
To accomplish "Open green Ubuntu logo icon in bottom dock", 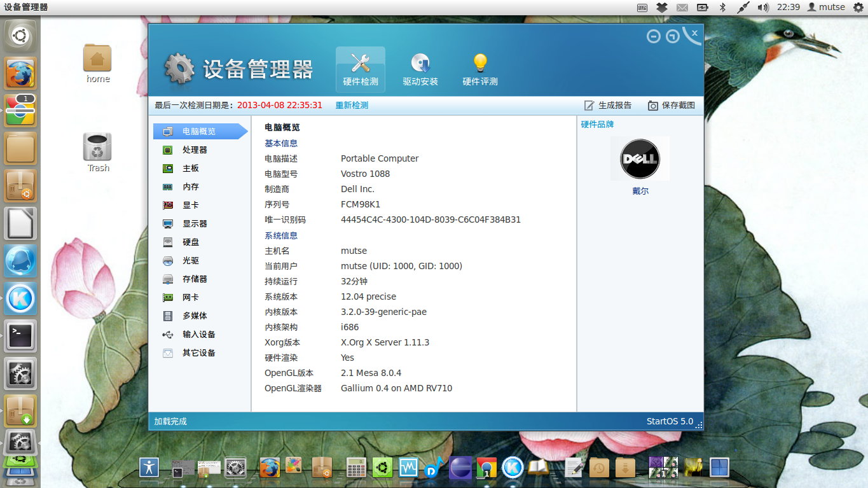I will (382, 468).
